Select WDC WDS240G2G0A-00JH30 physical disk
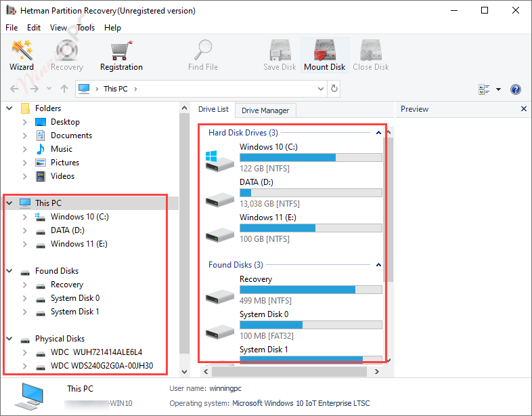Screen dimensions: 532x416 pos(102,366)
